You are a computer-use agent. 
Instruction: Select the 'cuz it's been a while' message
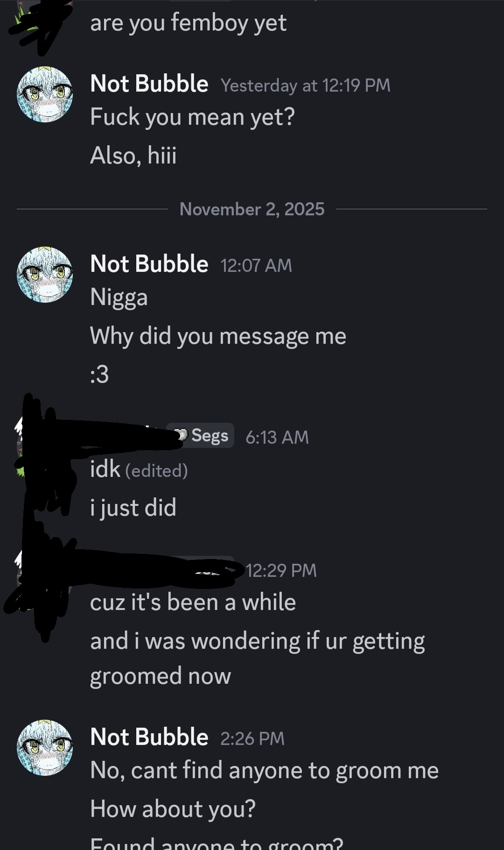(193, 602)
